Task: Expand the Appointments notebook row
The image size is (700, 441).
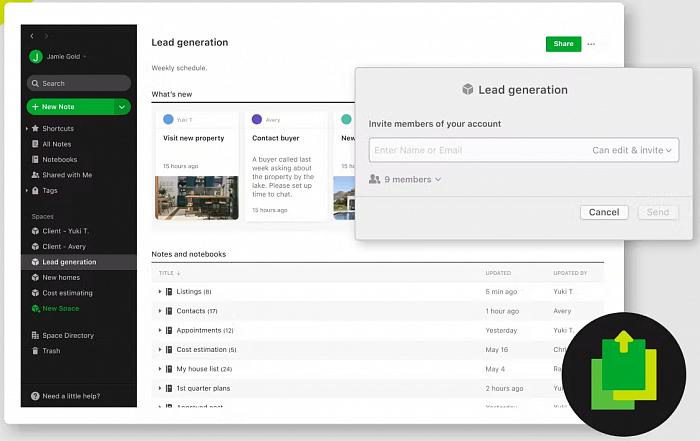Action: 160,330
